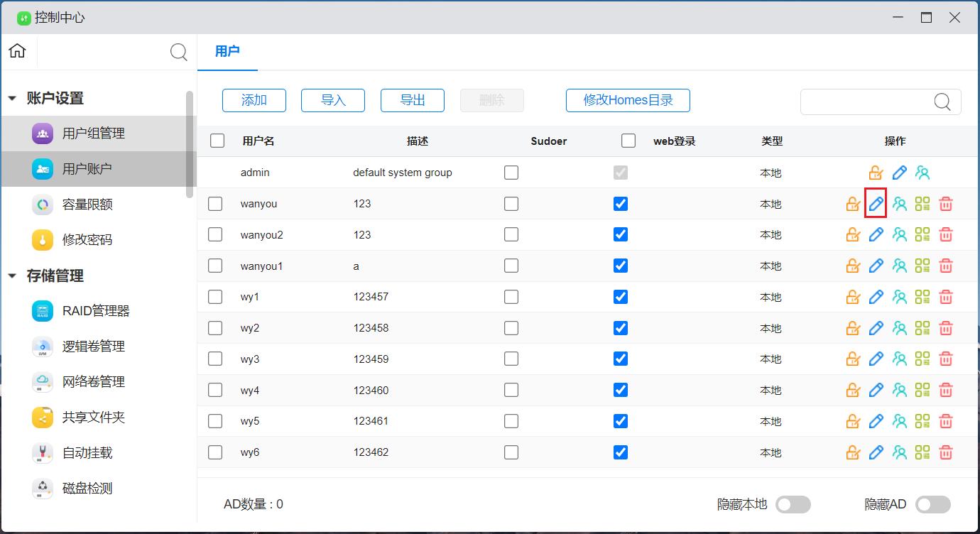Open user group icon for wy3
This screenshot has width=980, height=534.
pos(900,359)
